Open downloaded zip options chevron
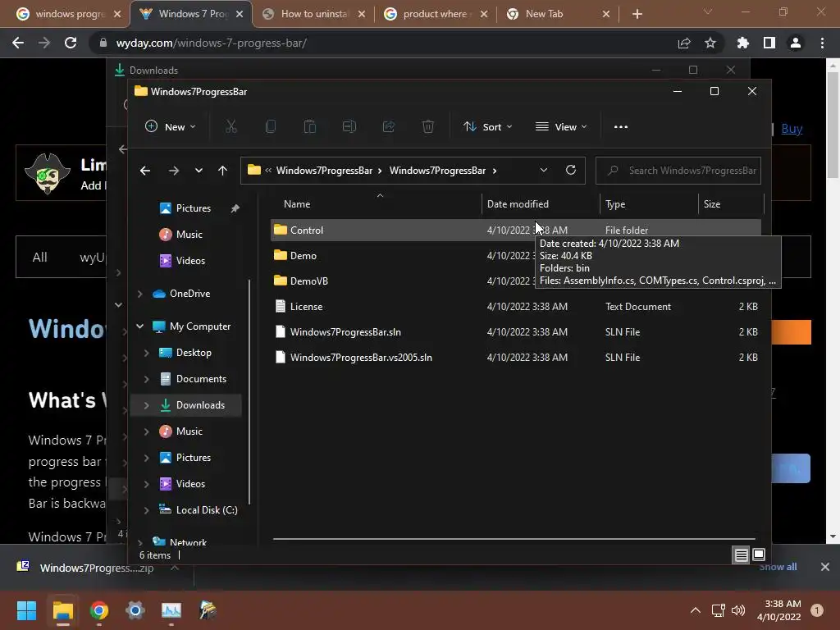840x630 pixels. click(175, 568)
